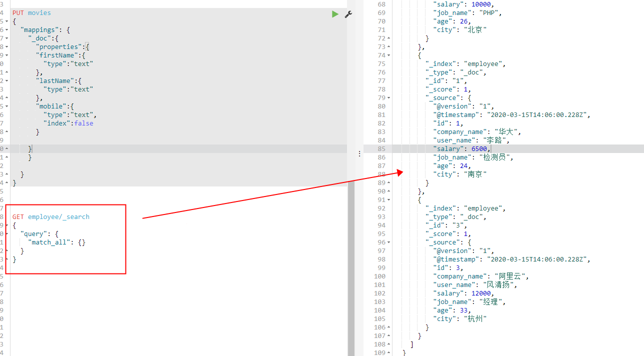Click the three-dot panel resize handle
Screen dimensions: 644x356
coord(359,153)
